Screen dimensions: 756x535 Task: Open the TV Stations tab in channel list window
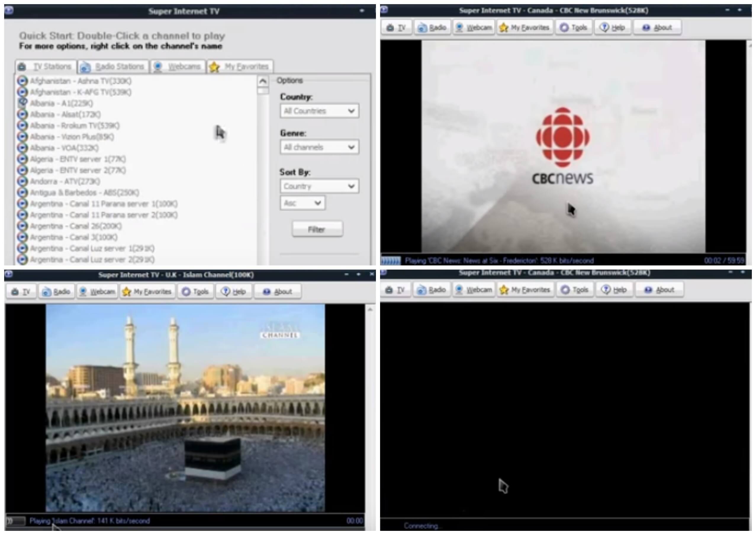point(46,67)
